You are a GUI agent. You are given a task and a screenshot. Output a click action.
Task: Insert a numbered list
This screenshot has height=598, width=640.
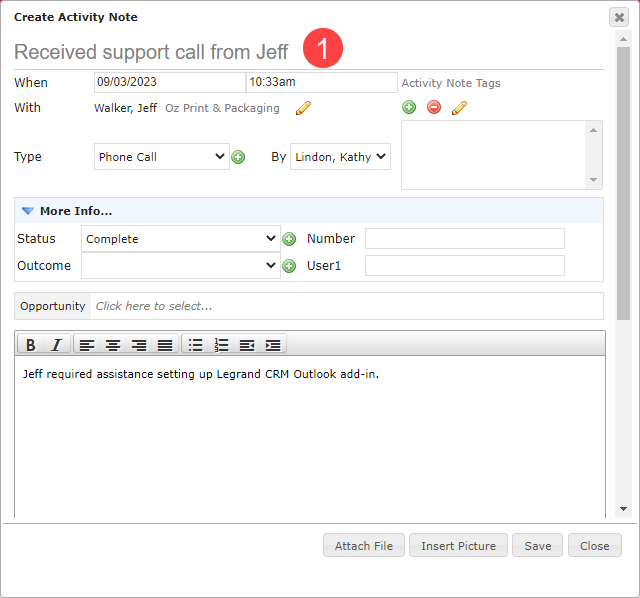coord(221,345)
